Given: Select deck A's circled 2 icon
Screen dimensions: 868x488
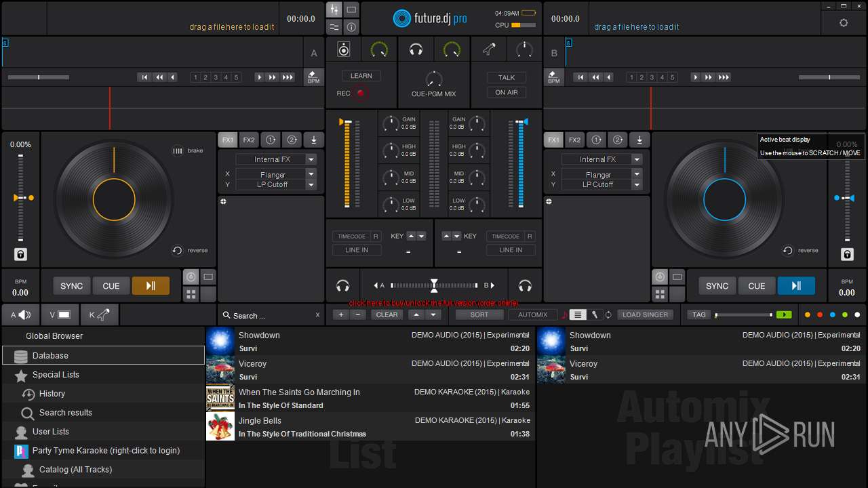Looking at the screenshot, I should click(x=292, y=140).
